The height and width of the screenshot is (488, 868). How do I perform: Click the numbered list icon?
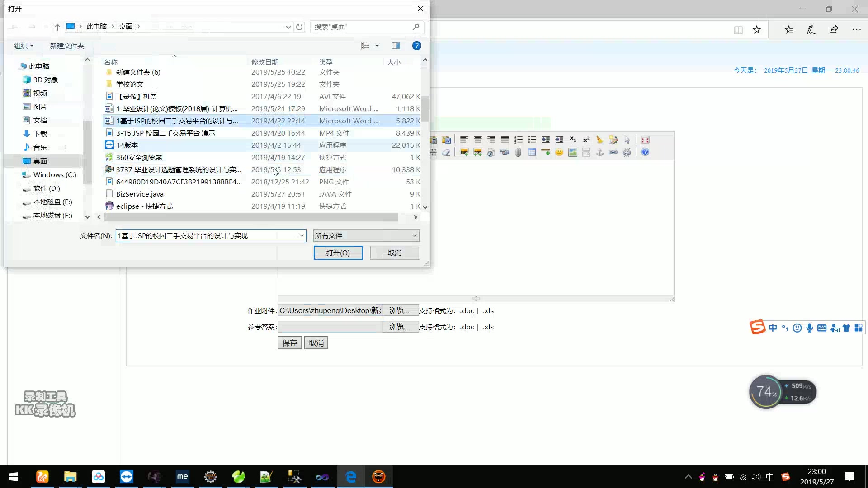click(519, 140)
